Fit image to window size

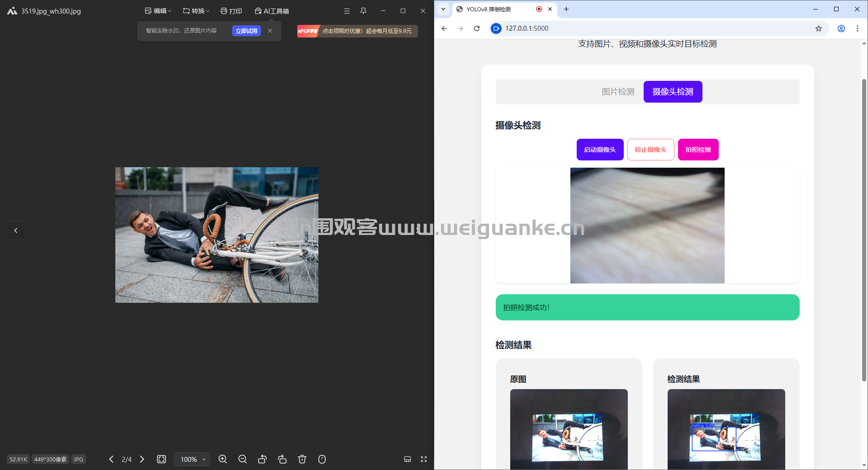[x=161, y=459]
